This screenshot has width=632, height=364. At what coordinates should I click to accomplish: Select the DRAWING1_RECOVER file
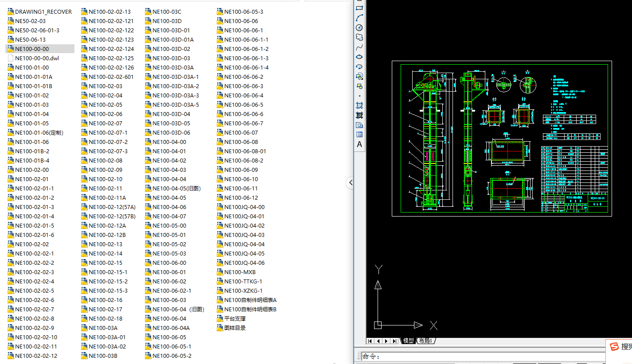43,12
